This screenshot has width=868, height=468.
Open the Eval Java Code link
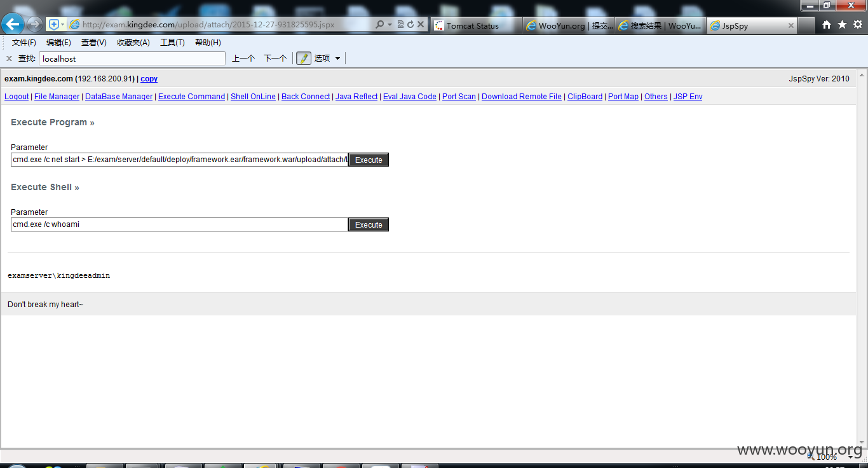410,97
